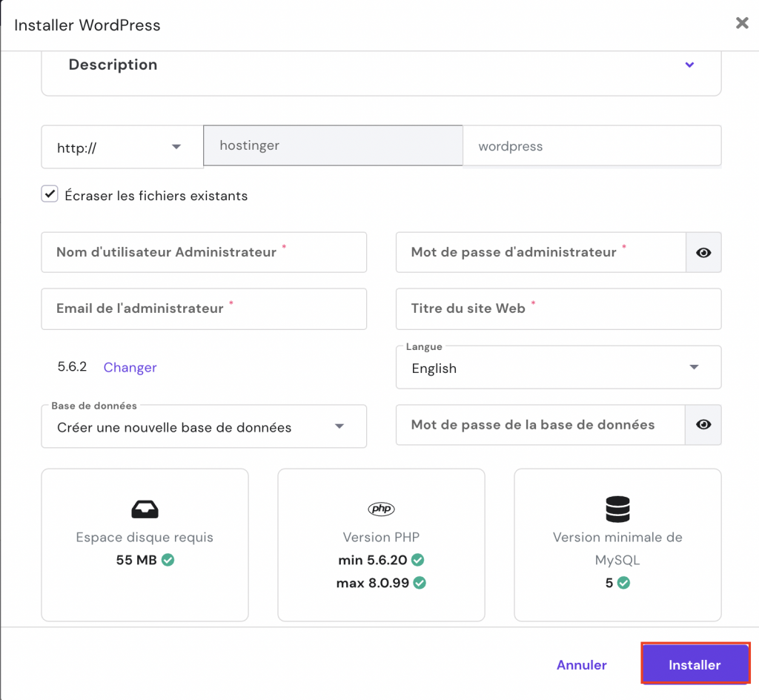759x700 pixels.
Task: Uncheck Écraser les fichiers existants
Action: click(x=49, y=194)
